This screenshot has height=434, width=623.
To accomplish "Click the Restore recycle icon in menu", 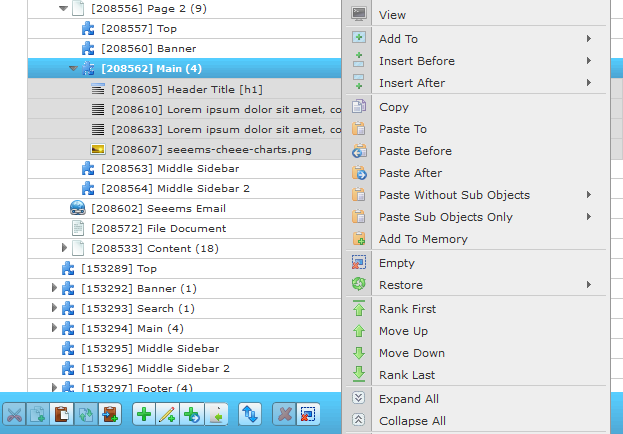I will click(x=359, y=284).
